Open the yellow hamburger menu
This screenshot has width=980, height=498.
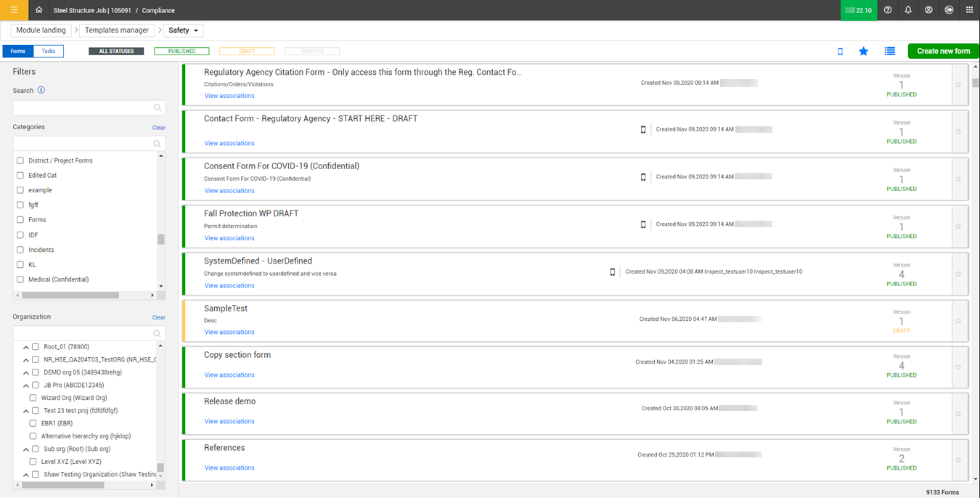tap(14, 10)
